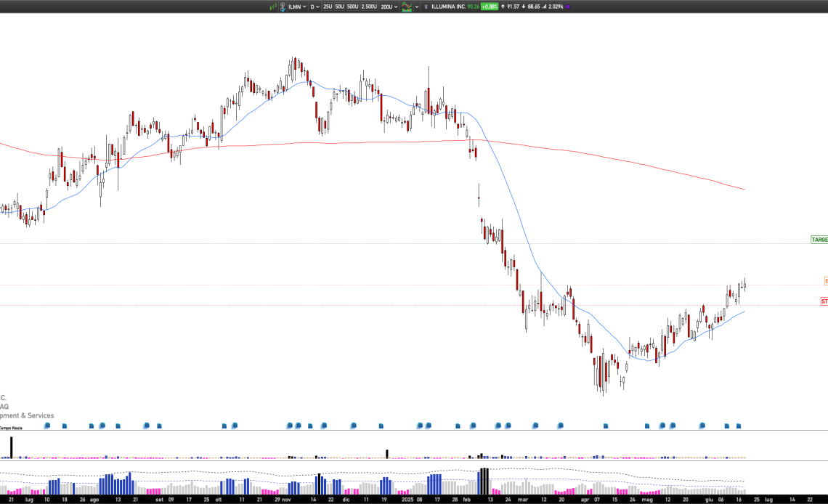
Task: Enable the 500U bars preset
Action: pyautogui.click(x=352, y=7)
